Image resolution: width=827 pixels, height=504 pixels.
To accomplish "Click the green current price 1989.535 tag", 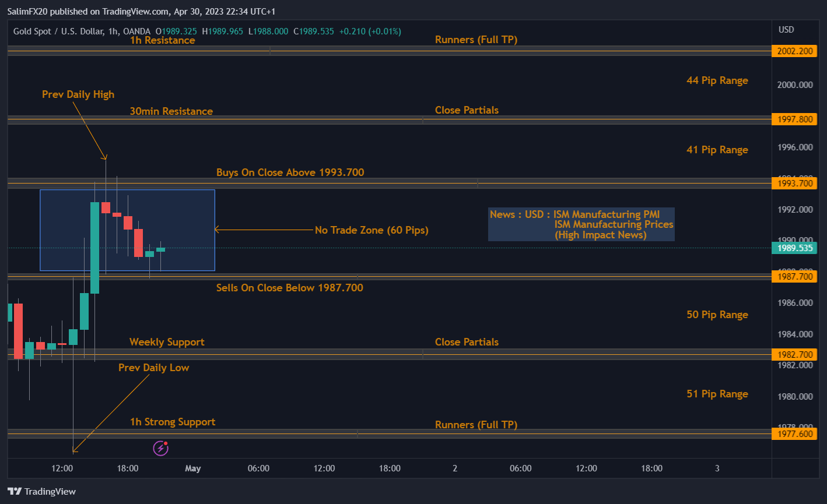I will click(x=794, y=248).
